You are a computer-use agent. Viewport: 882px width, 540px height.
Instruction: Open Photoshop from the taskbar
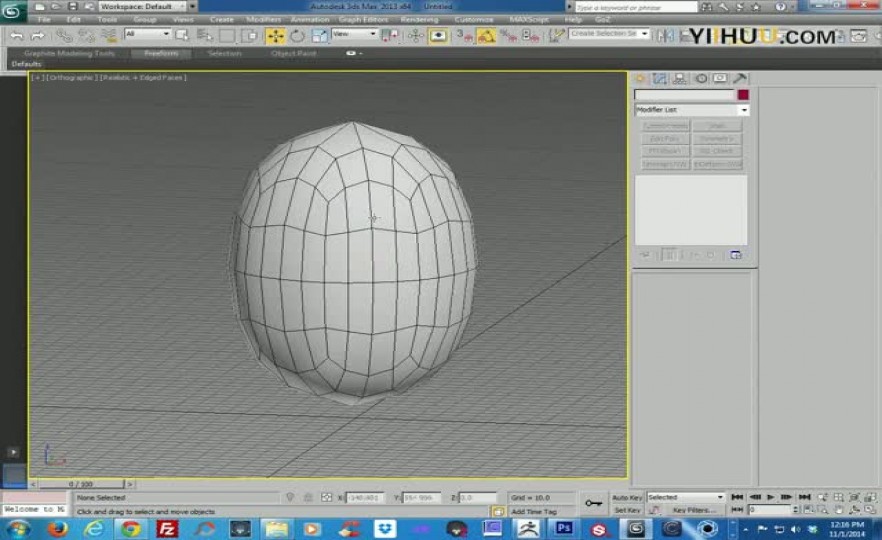(x=564, y=529)
